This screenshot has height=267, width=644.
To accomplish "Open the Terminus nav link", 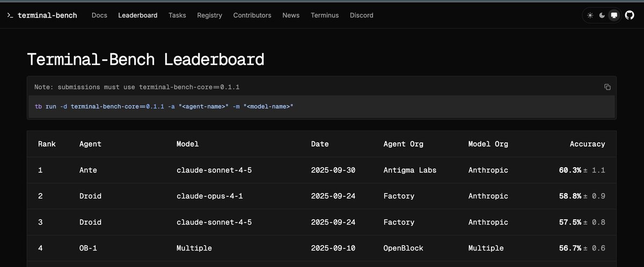I will click(325, 16).
